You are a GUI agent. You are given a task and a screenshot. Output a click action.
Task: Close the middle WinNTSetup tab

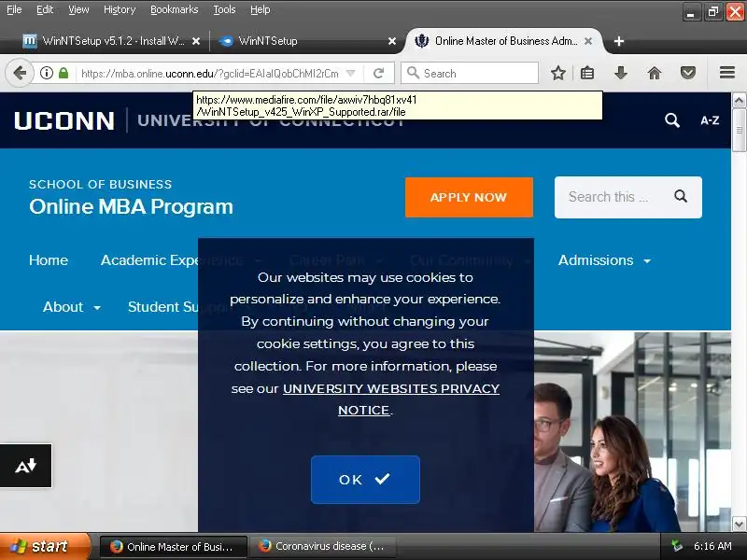coord(392,41)
